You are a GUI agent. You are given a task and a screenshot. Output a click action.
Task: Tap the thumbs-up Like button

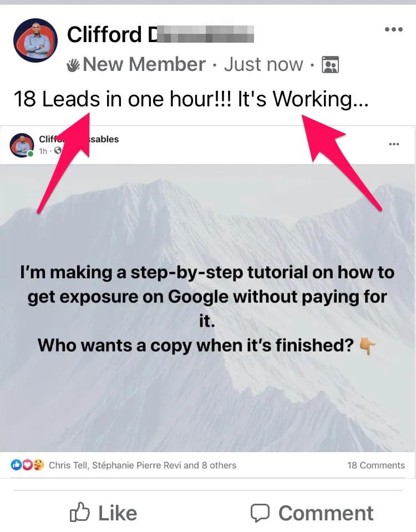pyautogui.click(x=104, y=513)
